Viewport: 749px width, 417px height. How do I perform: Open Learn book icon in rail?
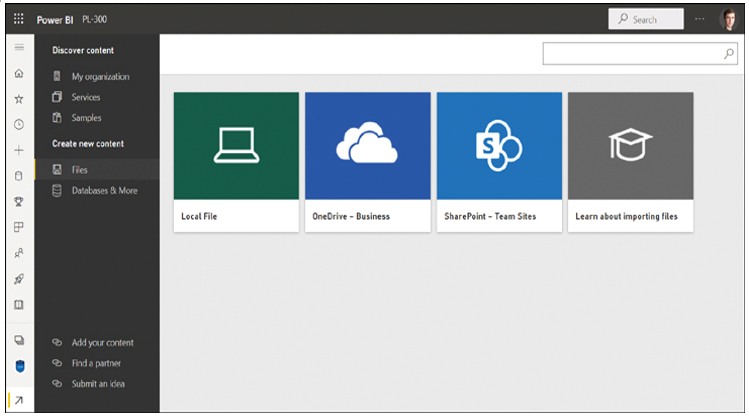[19, 305]
